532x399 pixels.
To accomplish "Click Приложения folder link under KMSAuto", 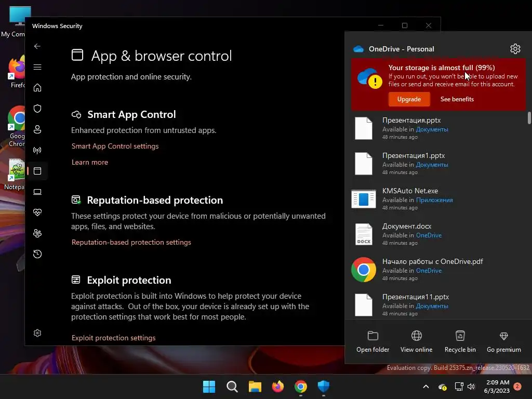I will pos(434,200).
